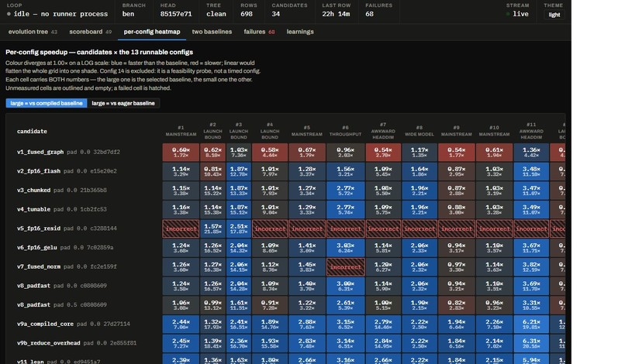The height and width of the screenshot is (364, 625).
Task: Click the #8 WIDE MODEL column header
Action: tap(420, 131)
